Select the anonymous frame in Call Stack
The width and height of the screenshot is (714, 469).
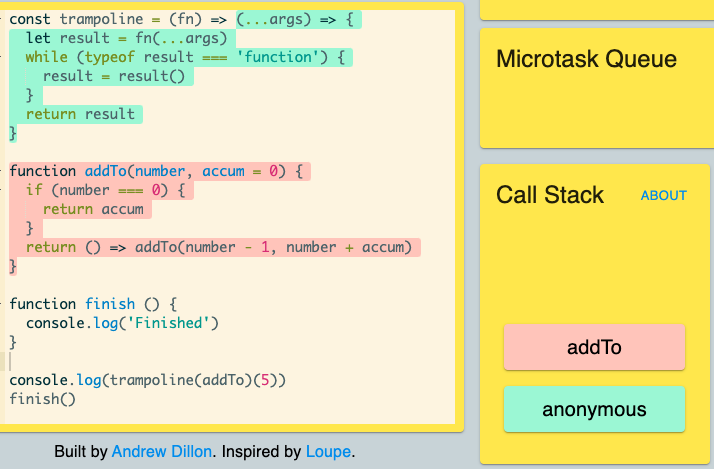[594, 409]
